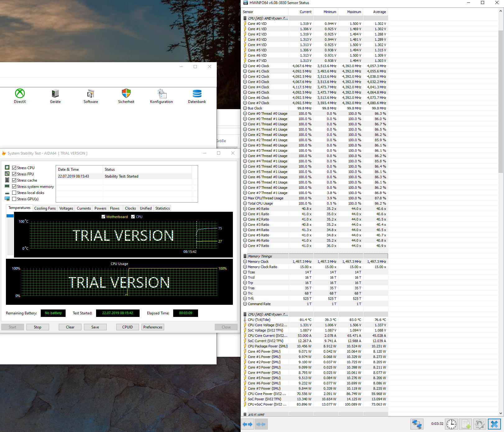This screenshot has height=432, width=504.
Task: Select the Flows tab
Action: (x=115, y=208)
